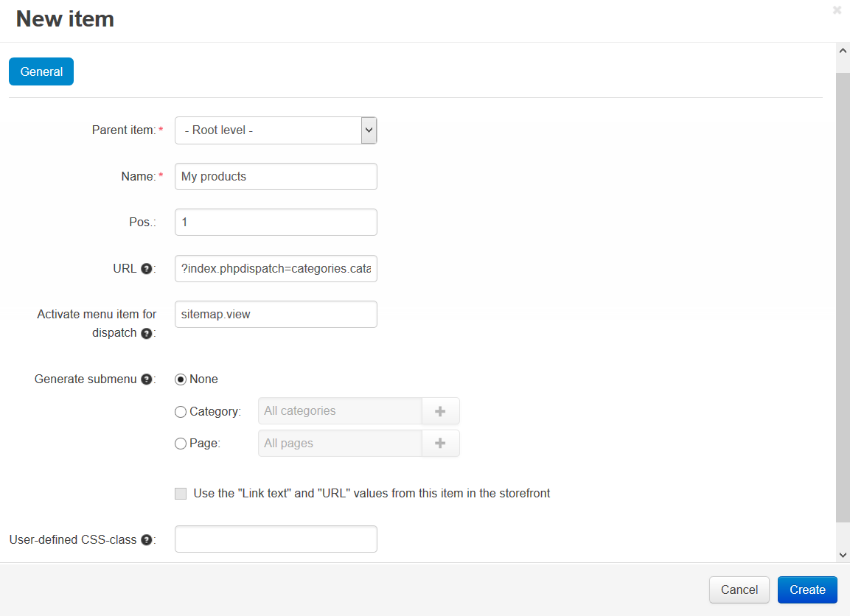
Task: Choose the Category radio button
Action: tap(181, 412)
